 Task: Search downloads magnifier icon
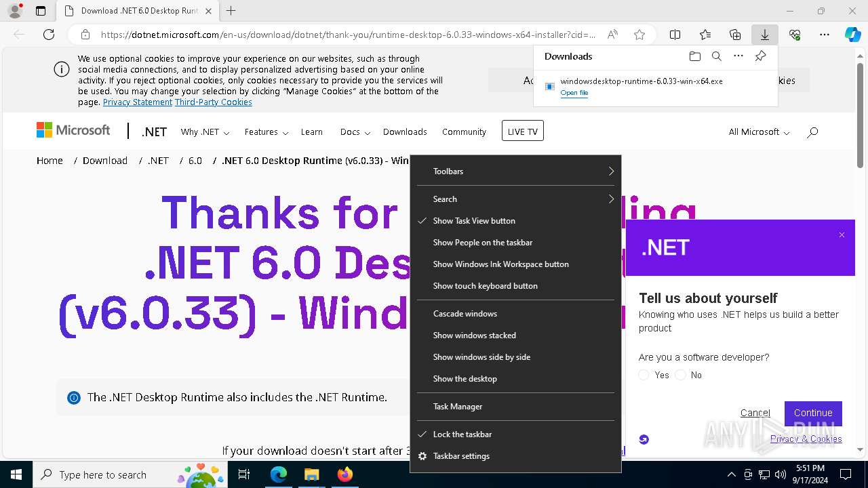click(x=716, y=56)
